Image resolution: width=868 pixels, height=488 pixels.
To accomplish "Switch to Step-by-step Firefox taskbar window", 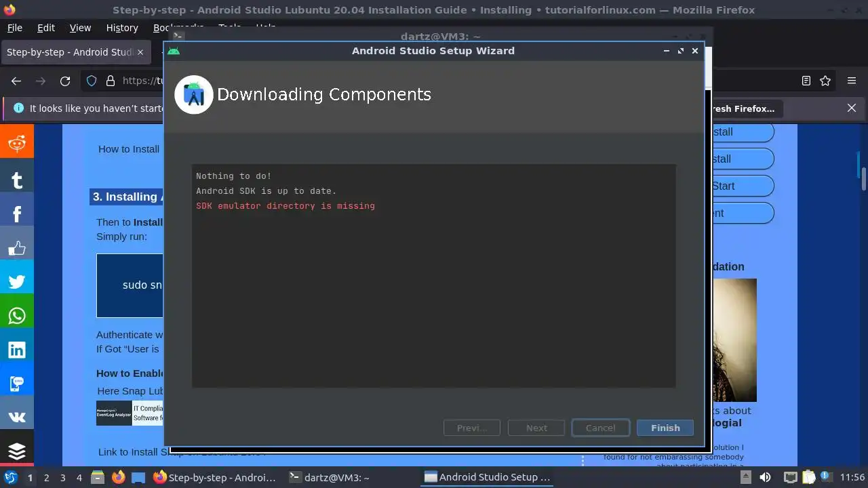I will pyautogui.click(x=215, y=477).
